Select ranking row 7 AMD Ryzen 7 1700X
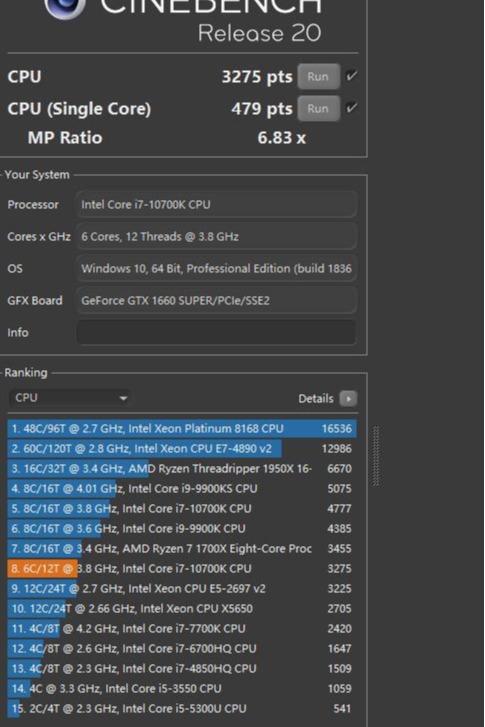Image resolution: width=485 pixels, height=727 pixels. (x=182, y=548)
